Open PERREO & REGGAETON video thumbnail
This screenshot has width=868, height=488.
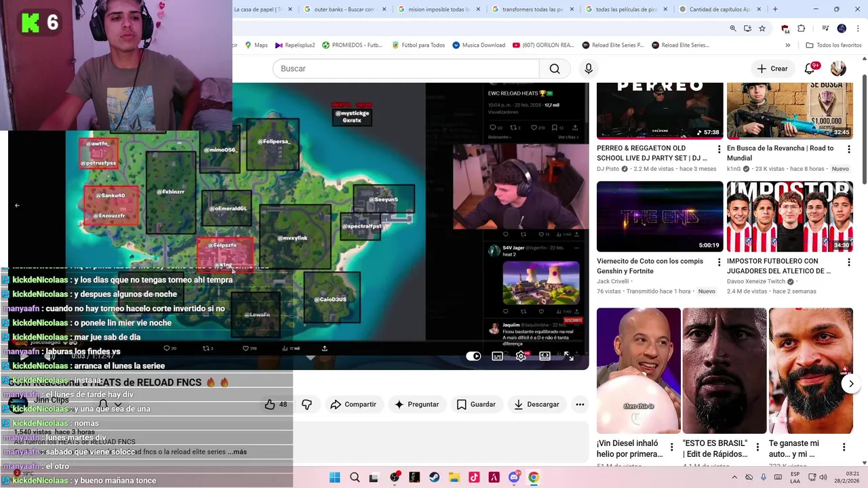tap(660, 110)
